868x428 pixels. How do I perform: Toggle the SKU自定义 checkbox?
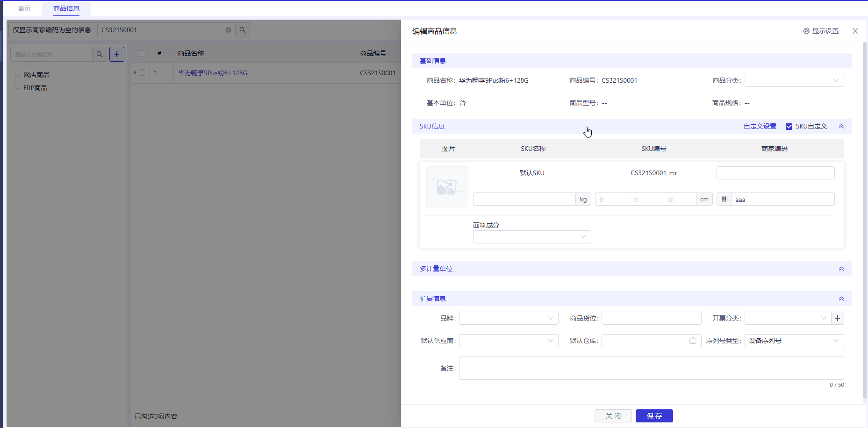pos(789,127)
